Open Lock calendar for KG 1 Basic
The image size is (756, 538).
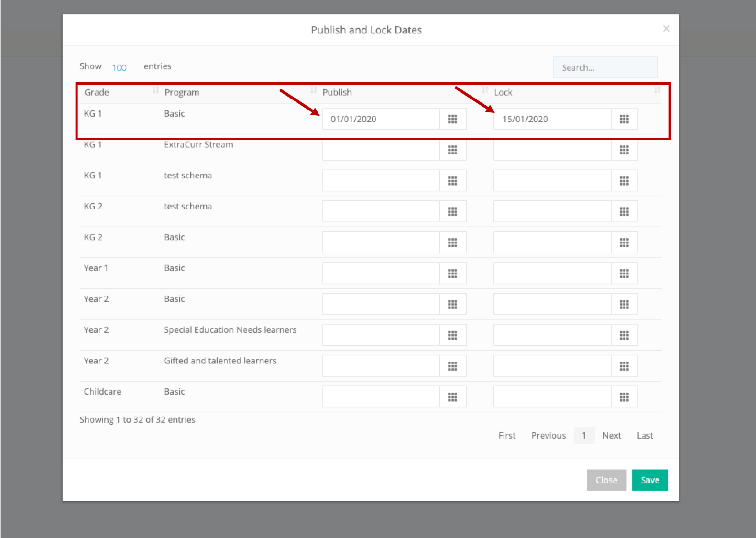[624, 119]
